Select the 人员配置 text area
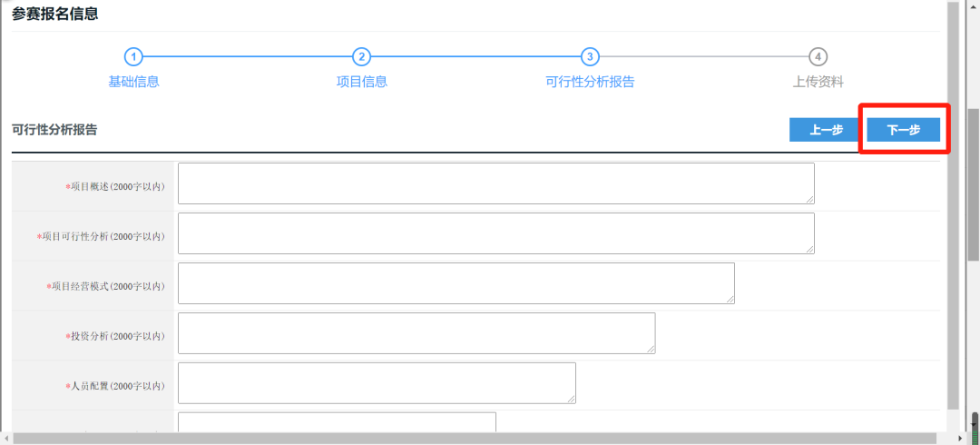This screenshot has width=980, height=445. point(377,382)
